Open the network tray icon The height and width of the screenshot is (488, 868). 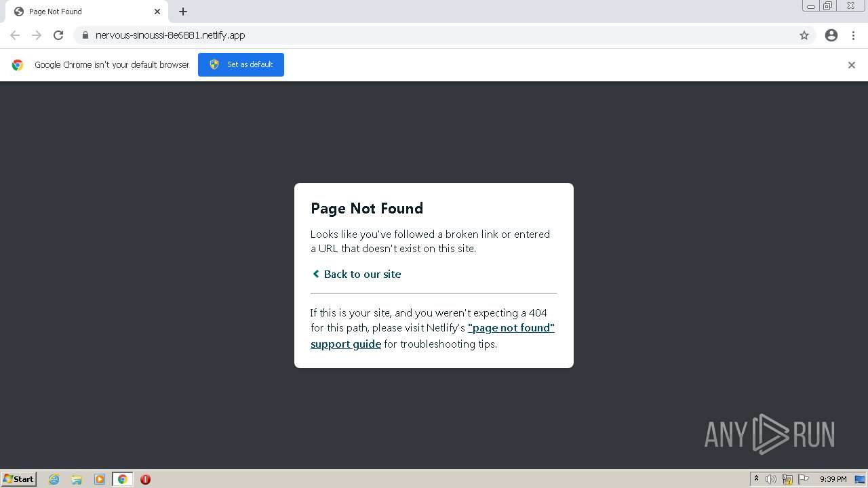pos(787,479)
